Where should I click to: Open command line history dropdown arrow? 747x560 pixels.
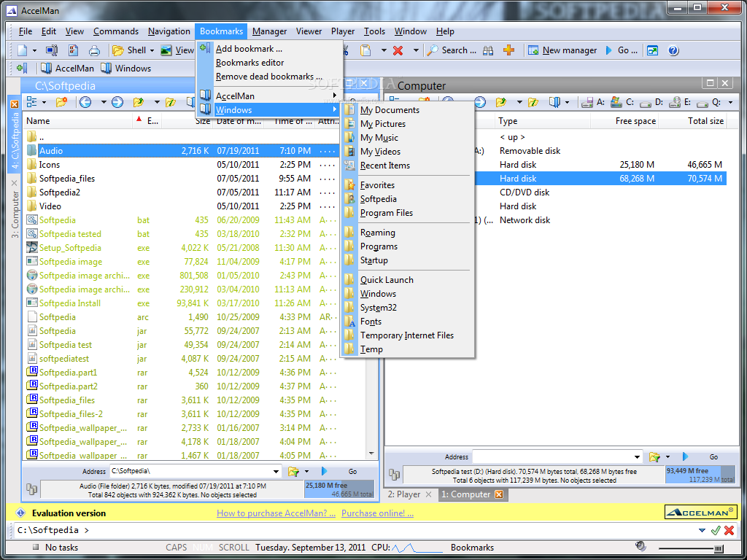(x=702, y=530)
